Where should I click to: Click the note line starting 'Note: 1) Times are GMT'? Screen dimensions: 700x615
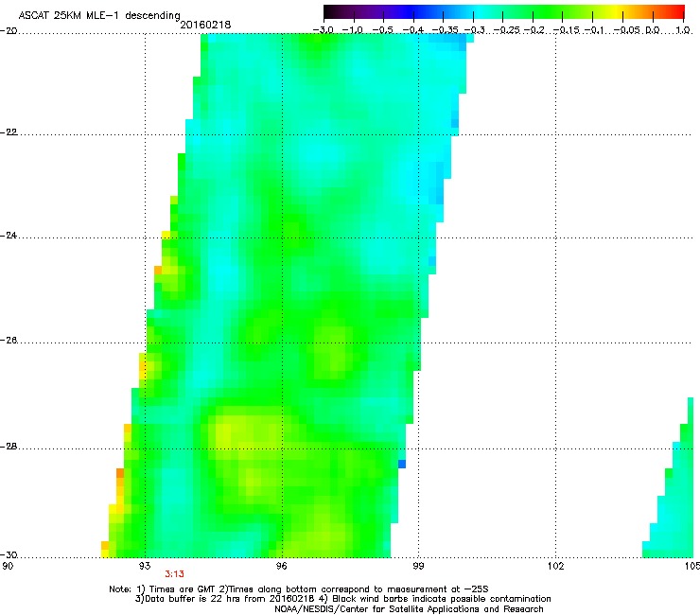coord(299,589)
